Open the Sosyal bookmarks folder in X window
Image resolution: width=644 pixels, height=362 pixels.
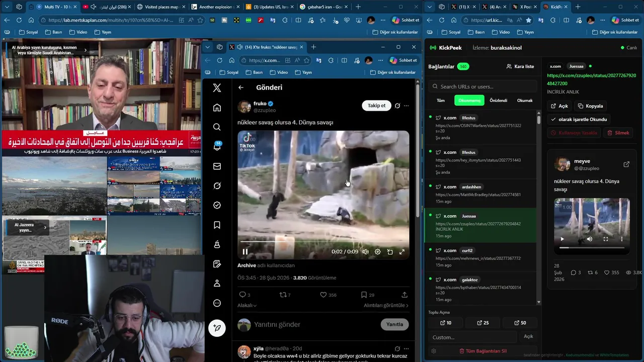point(228,72)
